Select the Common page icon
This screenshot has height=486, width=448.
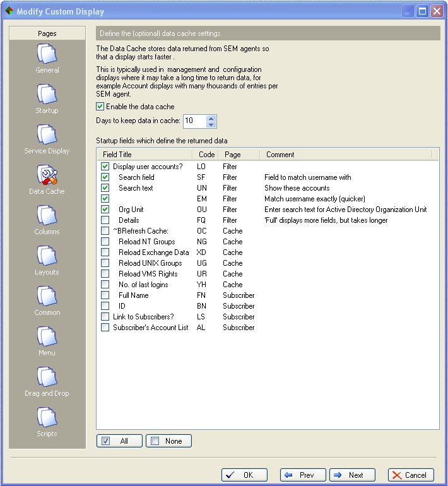click(x=47, y=296)
